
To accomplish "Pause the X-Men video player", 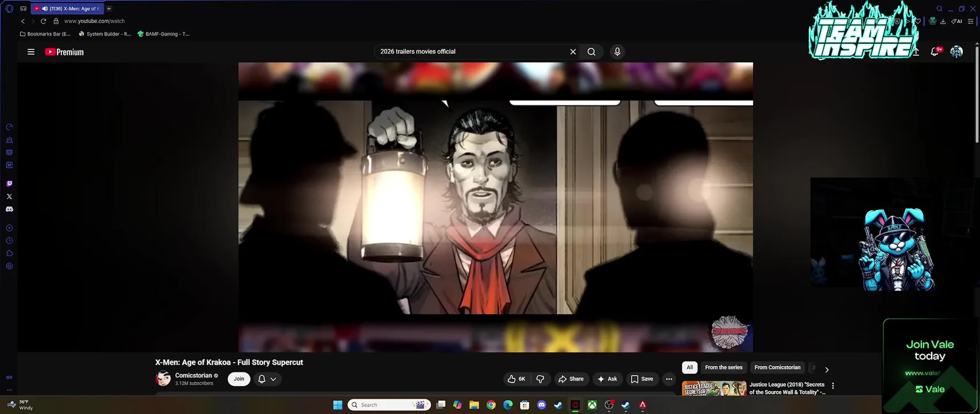I will [495, 207].
